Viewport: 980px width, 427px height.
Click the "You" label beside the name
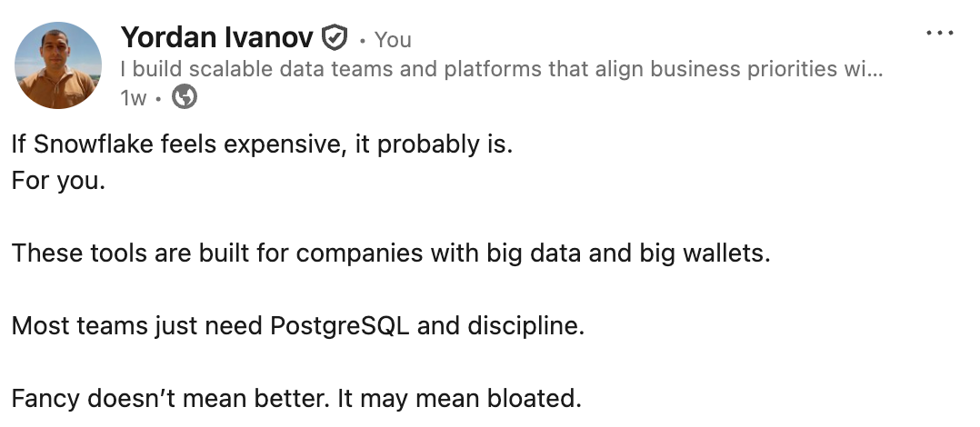point(393,40)
